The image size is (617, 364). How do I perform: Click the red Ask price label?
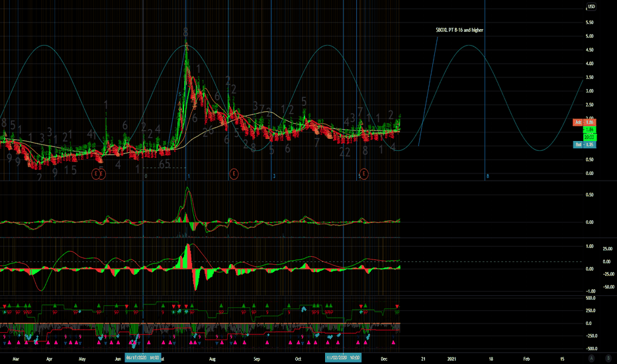[585, 122]
